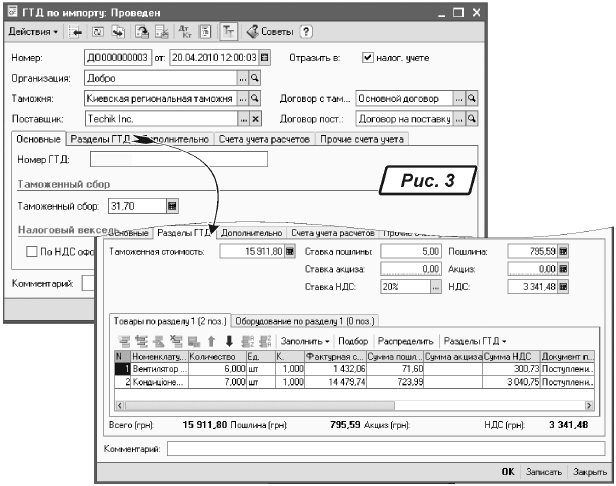Click magnifier icon beside Организация field
616x486 pixels.
pyautogui.click(x=254, y=78)
